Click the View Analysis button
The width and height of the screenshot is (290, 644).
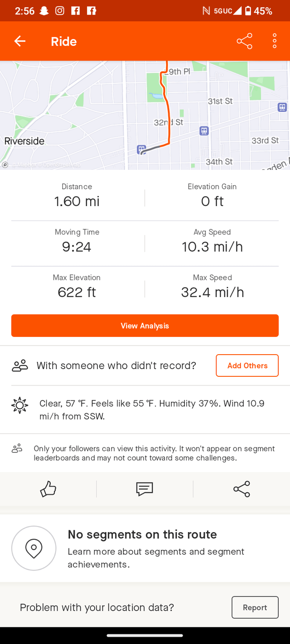(x=145, y=326)
